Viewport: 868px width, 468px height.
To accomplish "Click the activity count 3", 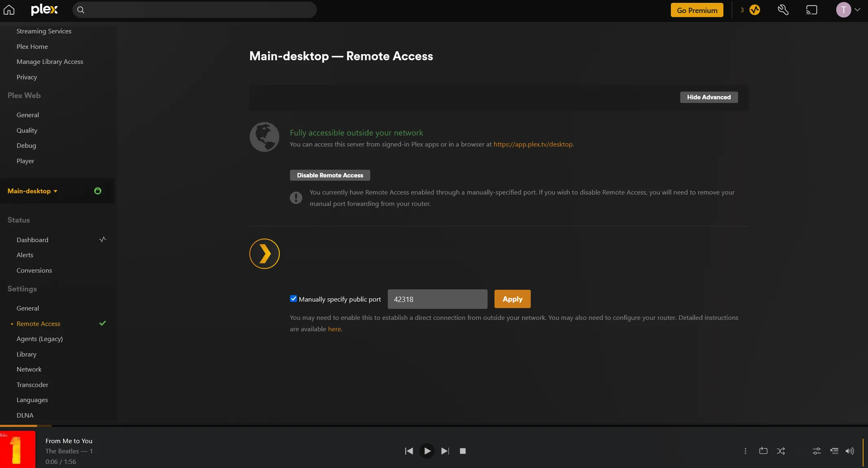I will 742,10.
